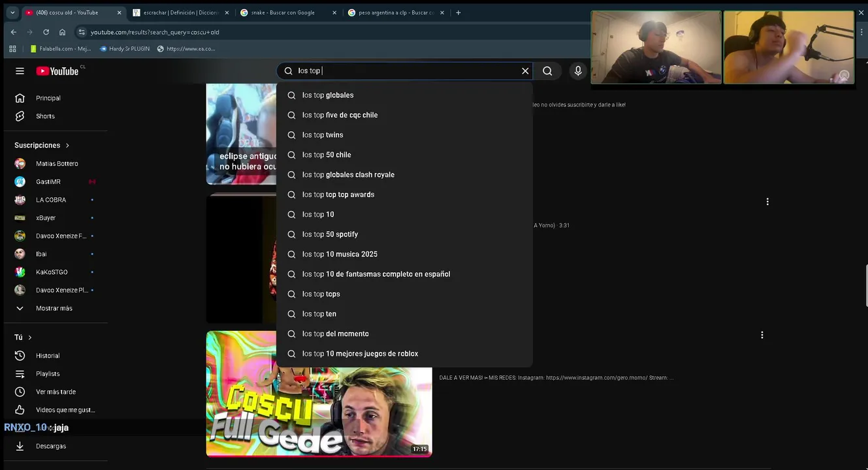Open the tab search dropdown arrow

[x=12, y=12]
